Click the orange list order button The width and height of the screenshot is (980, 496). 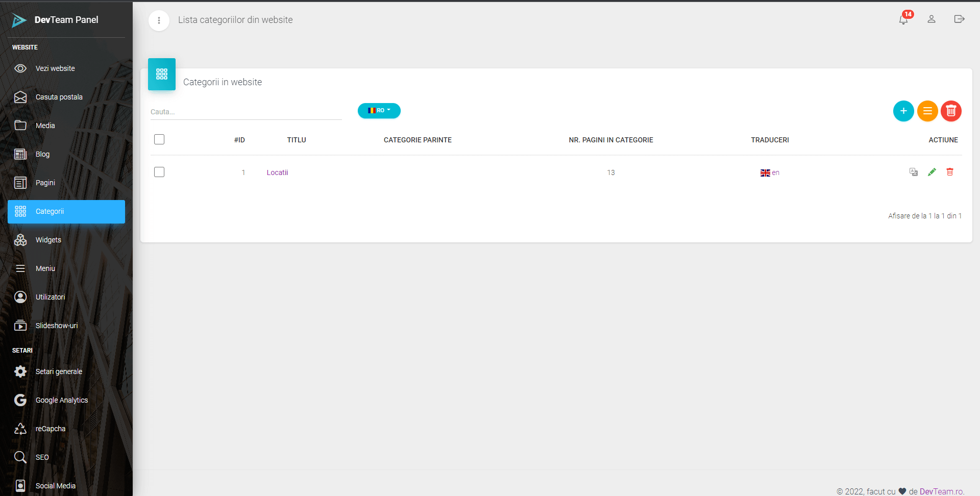click(x=927, y=111)
